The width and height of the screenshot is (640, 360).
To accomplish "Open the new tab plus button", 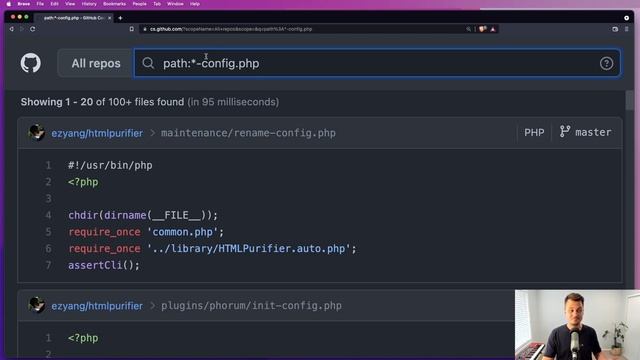I will (120, 18).
